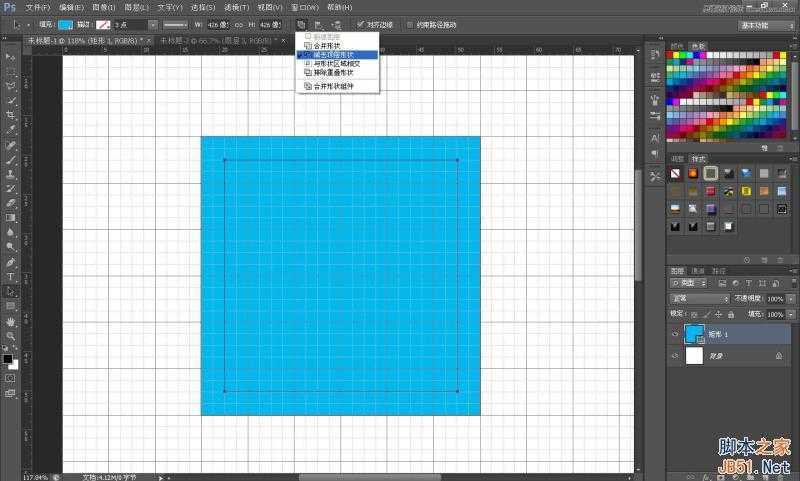Screen dimensions: 800x481
Task: Toggle lock position in Layers panel
Action: (x=718, y=315)
